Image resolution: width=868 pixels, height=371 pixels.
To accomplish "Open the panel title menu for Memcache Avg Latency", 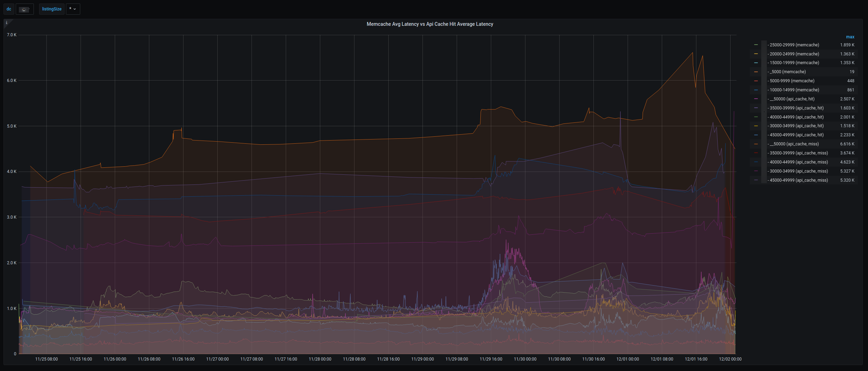I will 429,24.
